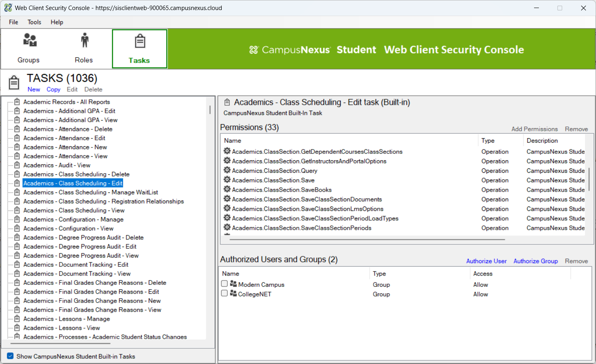Open the Tools menu
This screenshot has width=596, height=364.
tap(34, 22)
